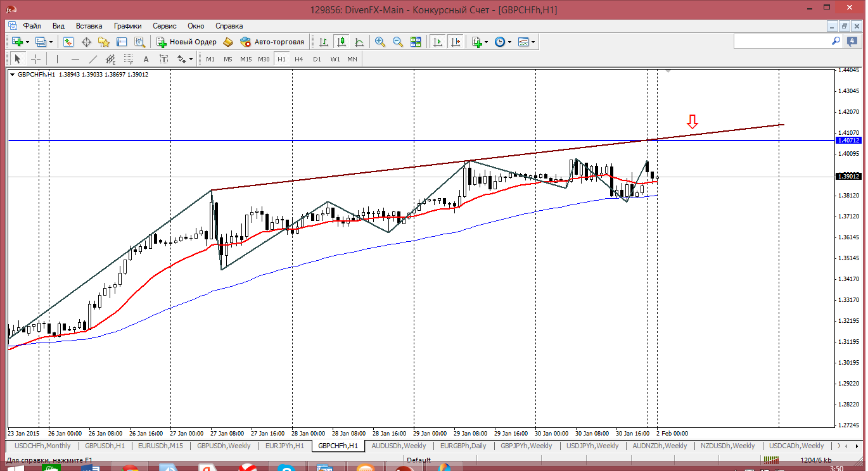Select the M5 timeframe
This screenshot has width=868, height=471.
[228, 59]
